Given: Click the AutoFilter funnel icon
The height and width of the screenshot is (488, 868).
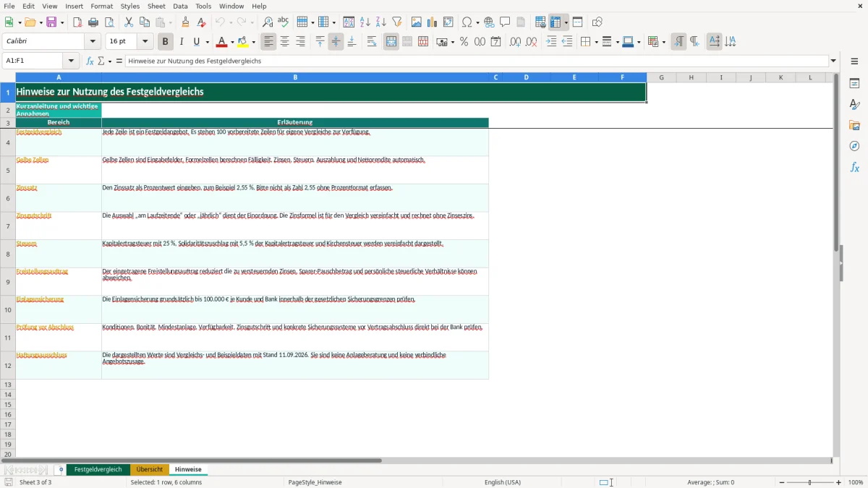Looking at the screenshot, I should point(397,22).
